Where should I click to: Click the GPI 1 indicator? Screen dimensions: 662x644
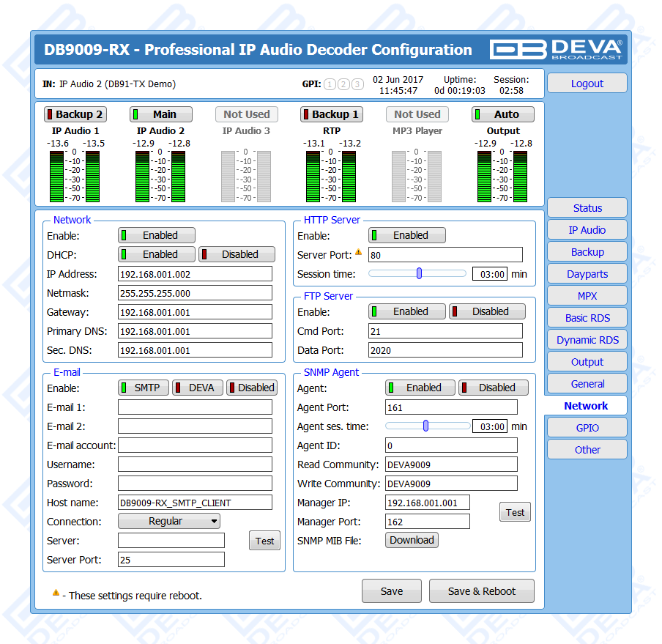pos(330,84)
